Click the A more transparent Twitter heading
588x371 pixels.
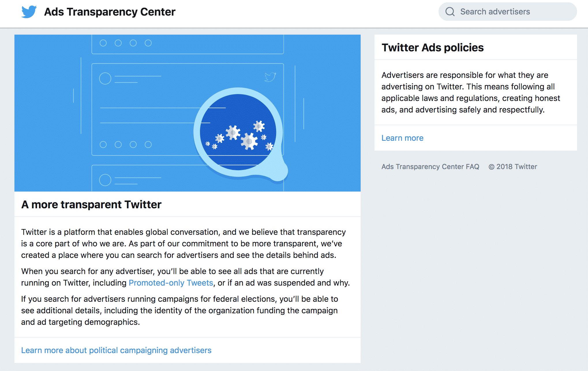(x=91, y=205)
